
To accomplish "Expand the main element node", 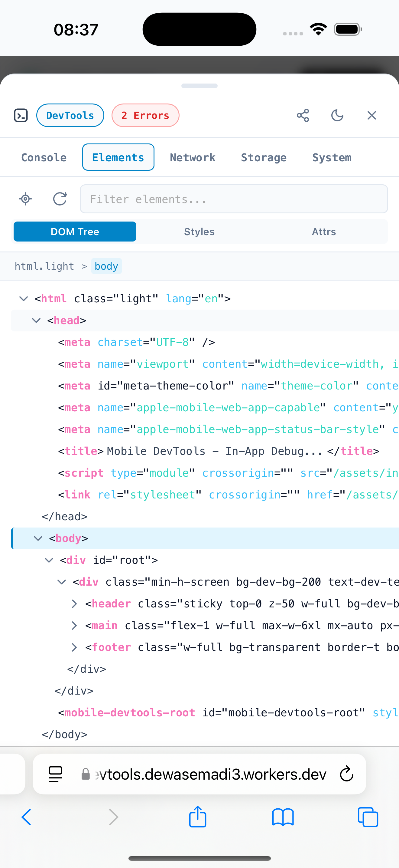I will pos(75,626).
